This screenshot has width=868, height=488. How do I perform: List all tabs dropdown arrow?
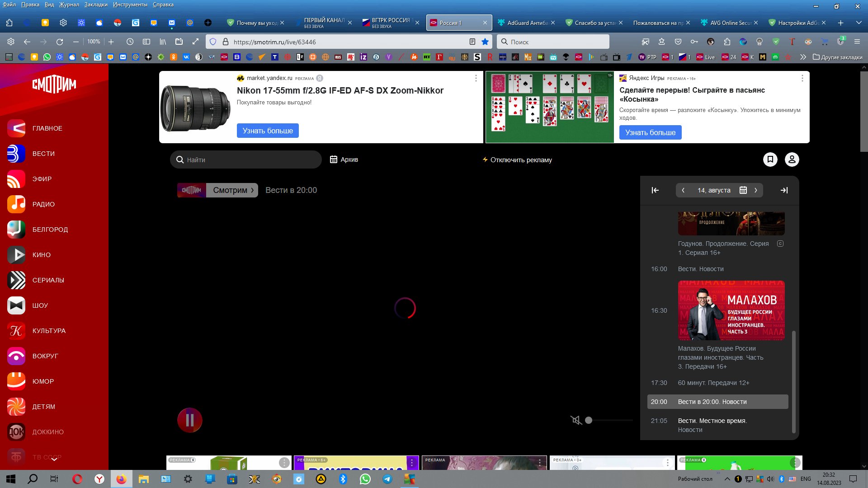(x=859, y=23)
